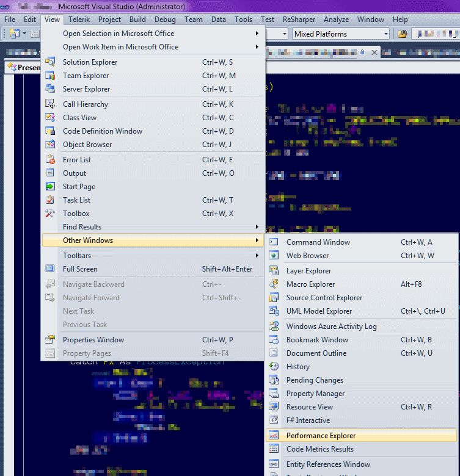The width and height of the screenshot is (460, 476).
Task: Open the Debug menu
Action: click(165, 20)
